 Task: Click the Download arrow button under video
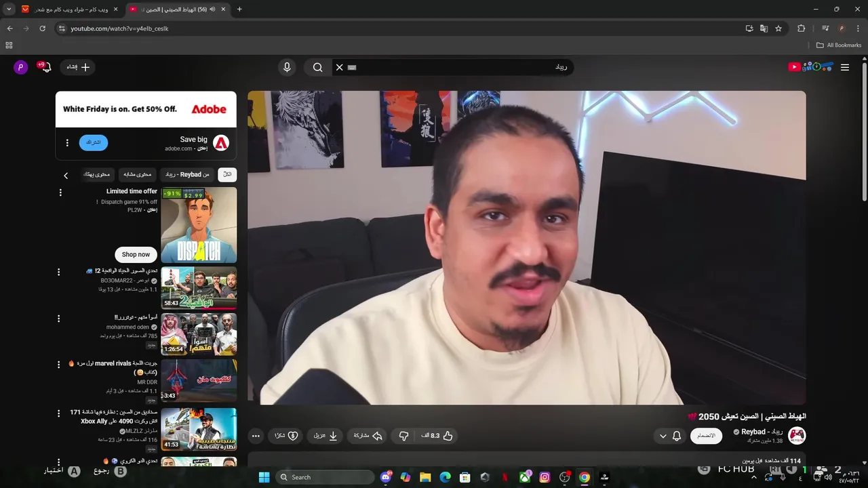tap(325, 436)
